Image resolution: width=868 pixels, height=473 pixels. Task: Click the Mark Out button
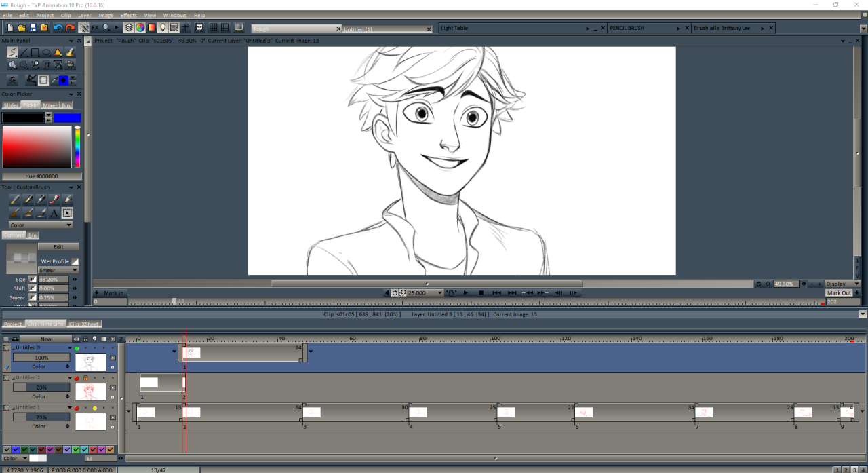point(839,293)
